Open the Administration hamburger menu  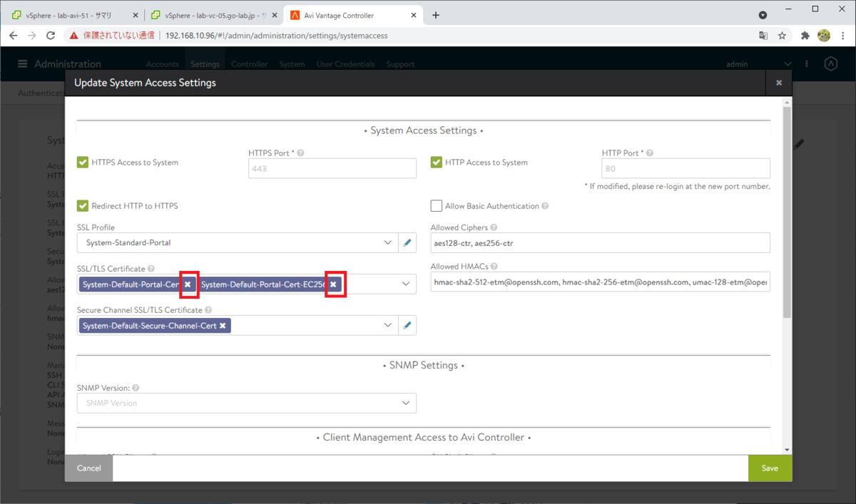click(23, 64)
